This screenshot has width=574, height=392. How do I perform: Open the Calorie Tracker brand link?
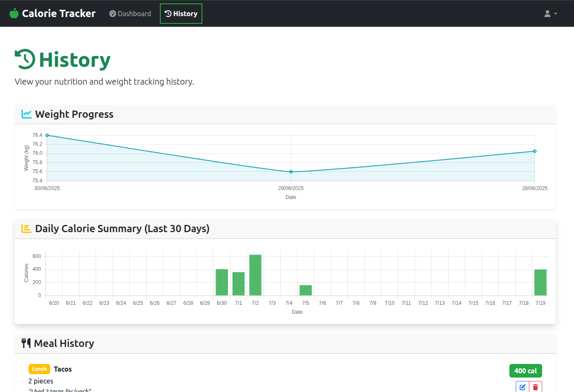(x=53, y=14)
